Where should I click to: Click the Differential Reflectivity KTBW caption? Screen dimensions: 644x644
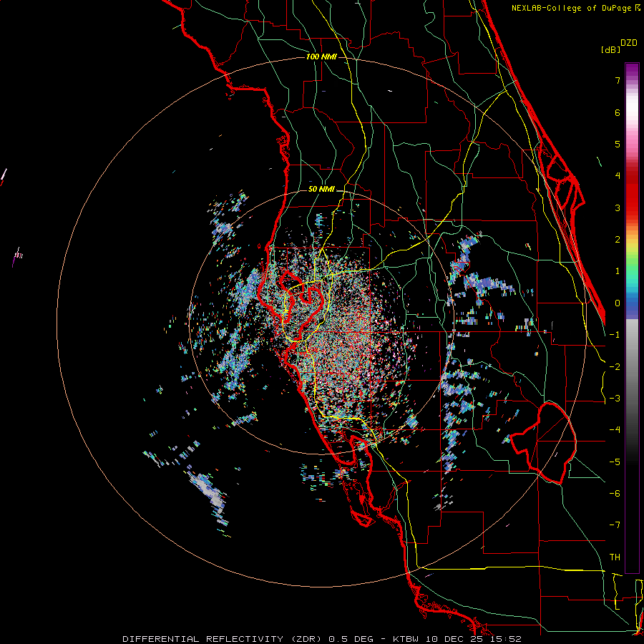pyautogui.click(x=322, y=639)
